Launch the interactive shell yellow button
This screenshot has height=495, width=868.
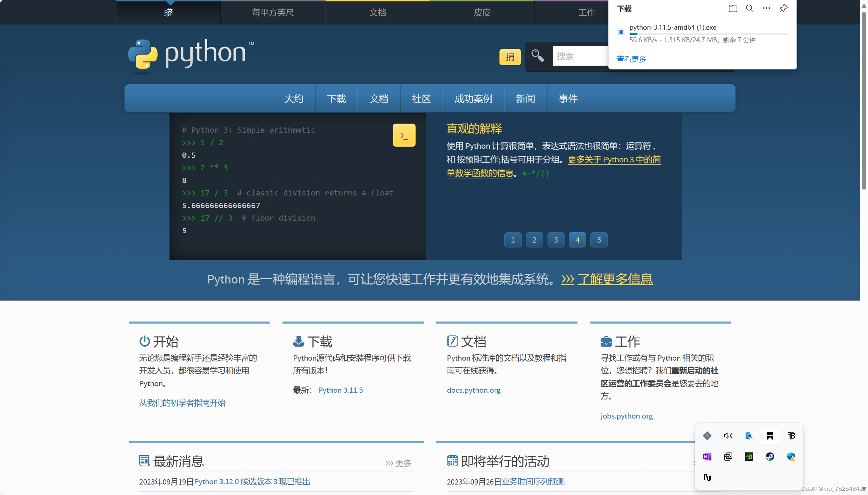[x=404, y=135]
